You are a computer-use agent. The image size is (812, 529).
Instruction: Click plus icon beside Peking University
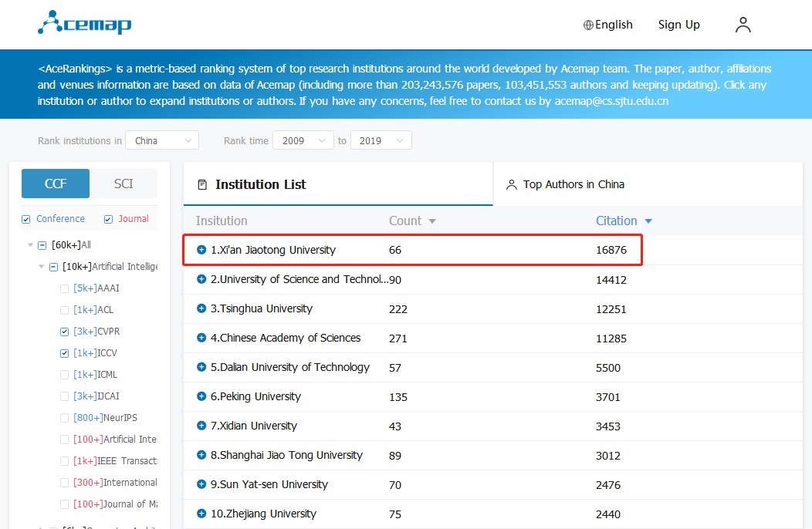(x=201, y=396)
